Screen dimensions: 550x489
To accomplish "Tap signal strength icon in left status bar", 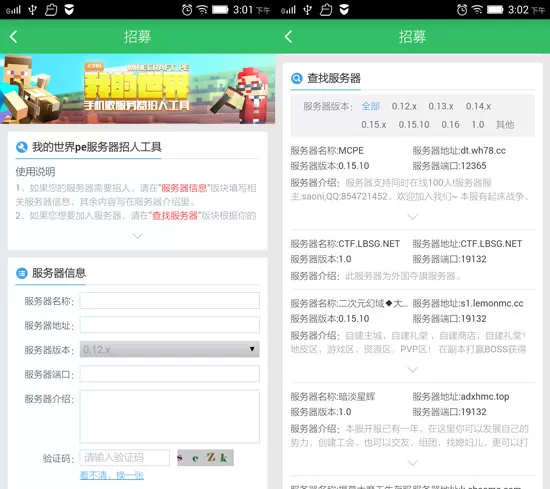I will 13,10.
